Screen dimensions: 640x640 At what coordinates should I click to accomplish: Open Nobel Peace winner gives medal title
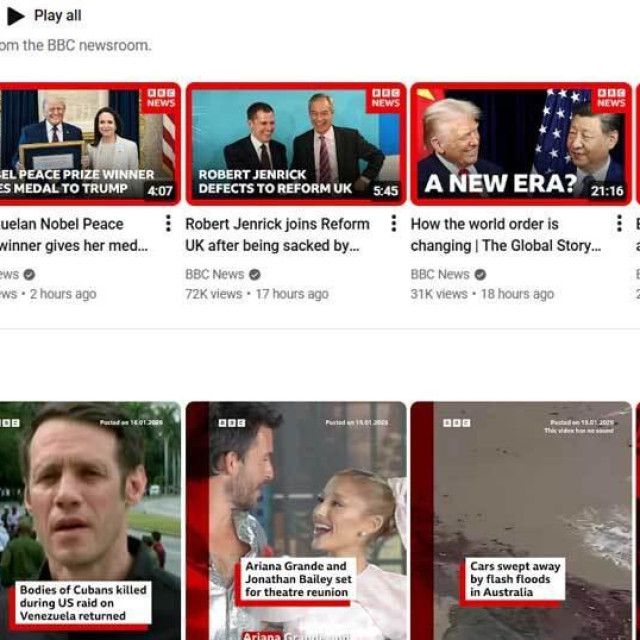74,235
